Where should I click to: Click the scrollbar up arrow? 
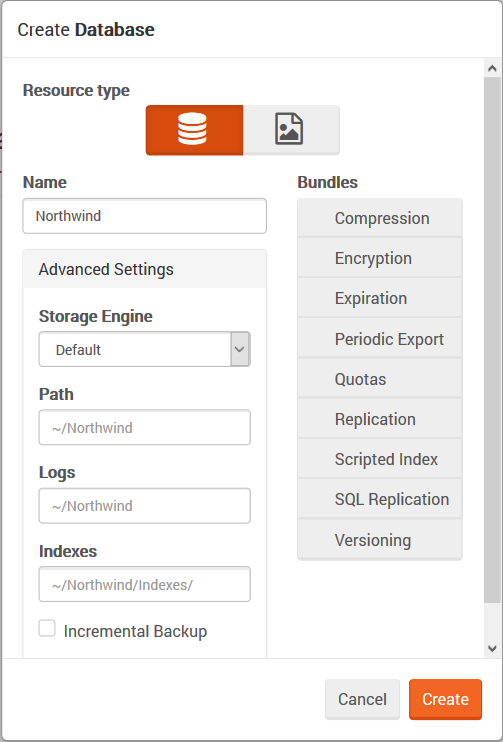(492, 69)
